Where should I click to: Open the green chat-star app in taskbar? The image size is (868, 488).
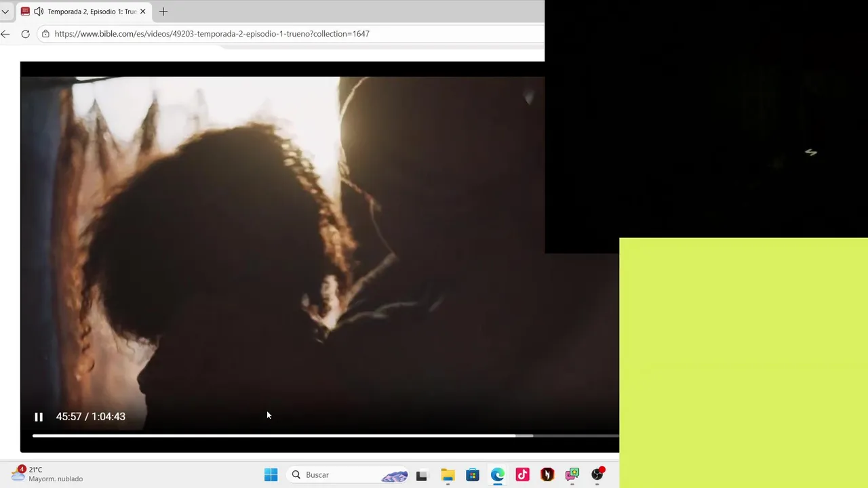click(x=572, y=475)
